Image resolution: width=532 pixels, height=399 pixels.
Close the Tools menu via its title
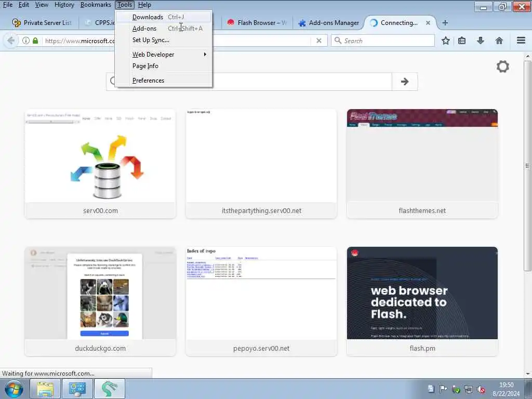coord(125,5)
